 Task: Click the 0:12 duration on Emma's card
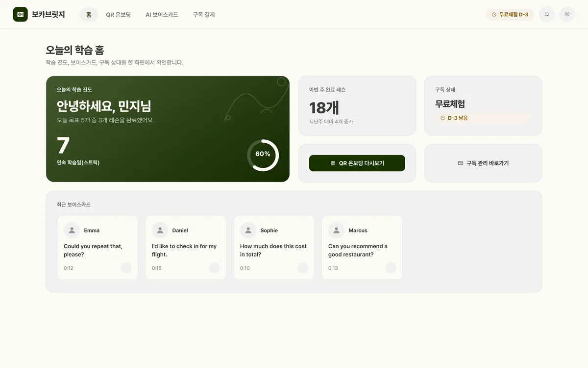[x=68, y=268]
